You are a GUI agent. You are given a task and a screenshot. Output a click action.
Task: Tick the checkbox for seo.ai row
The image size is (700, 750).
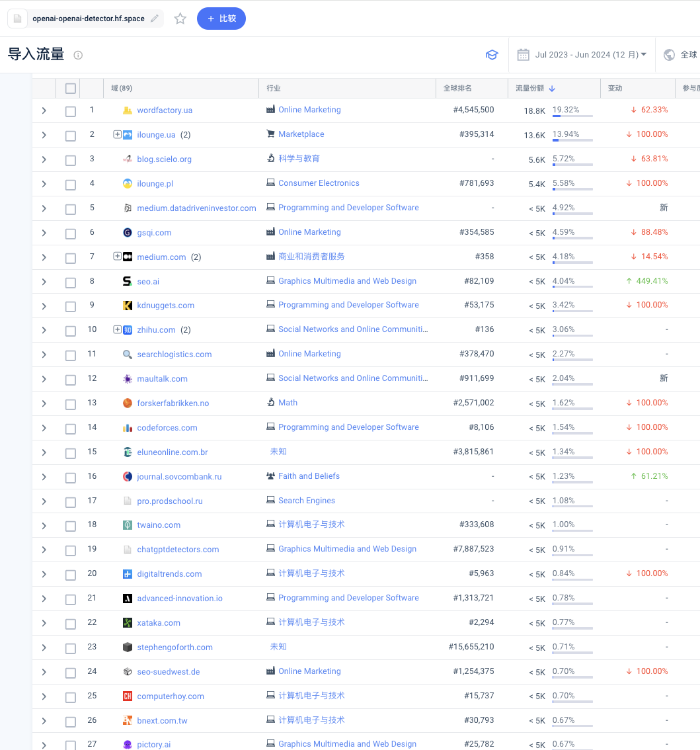(70, 282)
